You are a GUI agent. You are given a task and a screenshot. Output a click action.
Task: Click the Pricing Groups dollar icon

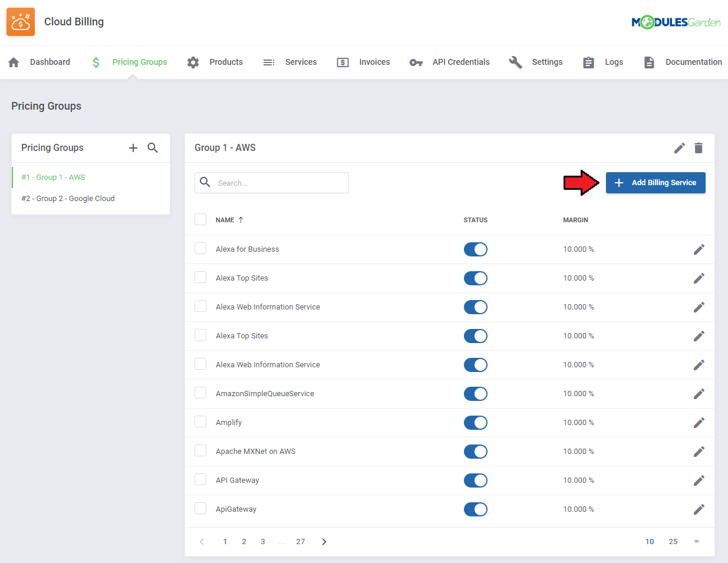(x=96, y=62)
